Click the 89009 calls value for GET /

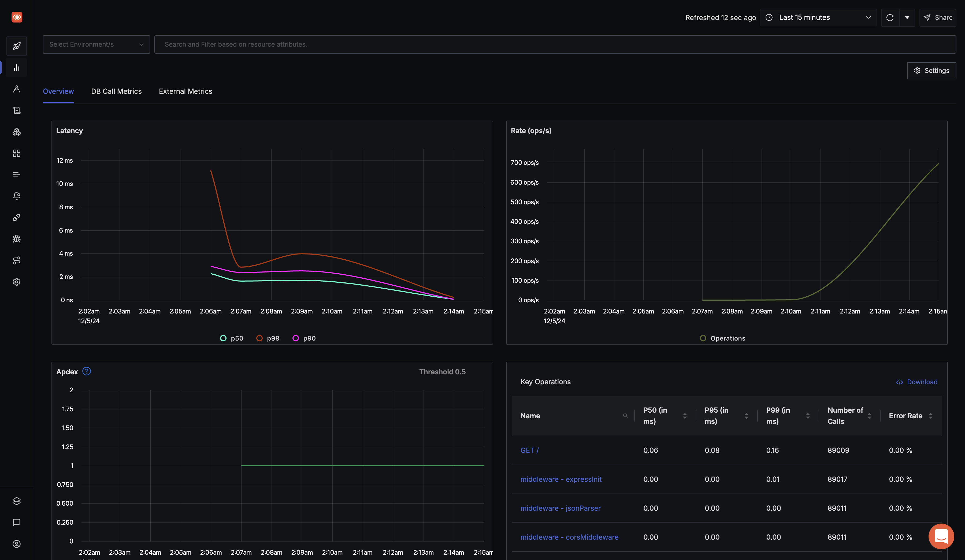coord(838,450)
